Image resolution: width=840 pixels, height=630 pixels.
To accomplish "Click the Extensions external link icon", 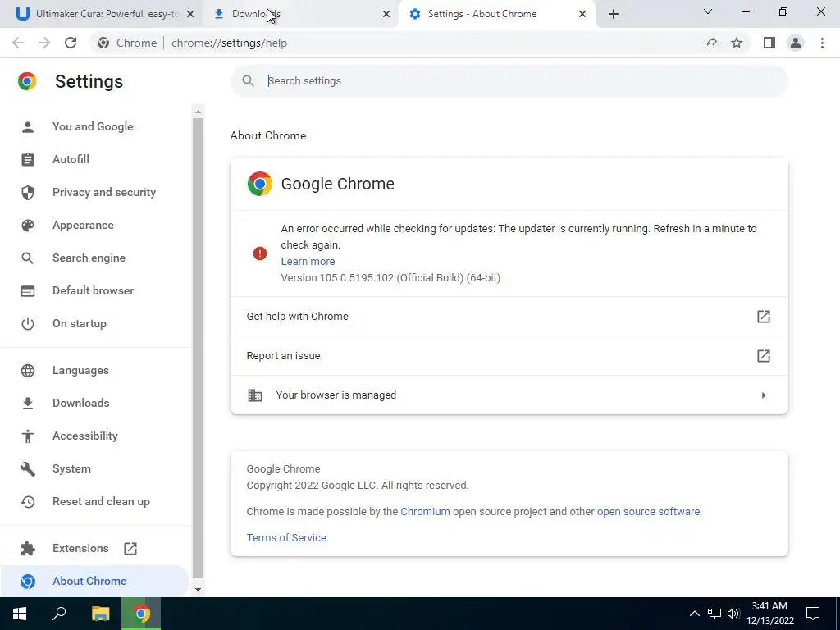I will [x=130, y=548].
